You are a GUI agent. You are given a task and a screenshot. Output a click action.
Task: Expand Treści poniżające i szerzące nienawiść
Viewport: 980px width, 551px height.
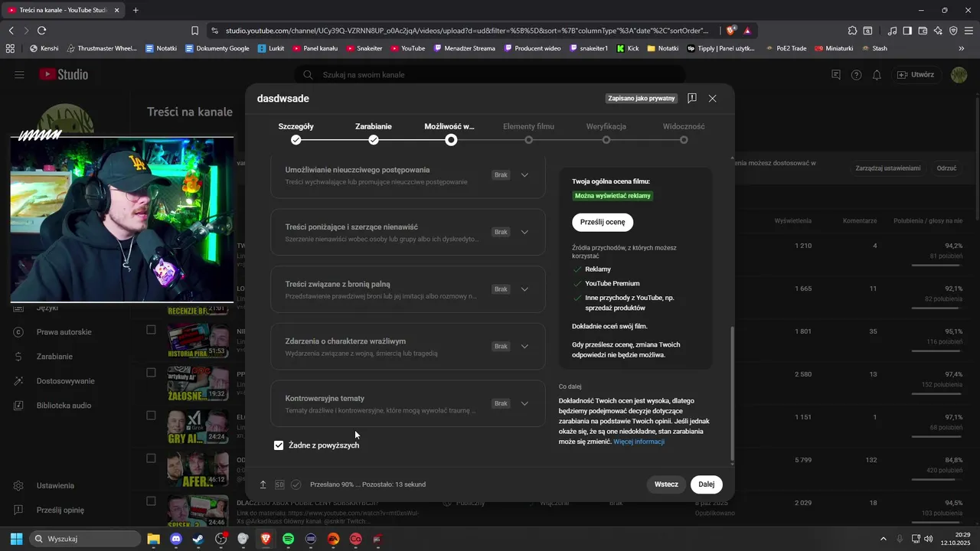click(x=524, y=232)
